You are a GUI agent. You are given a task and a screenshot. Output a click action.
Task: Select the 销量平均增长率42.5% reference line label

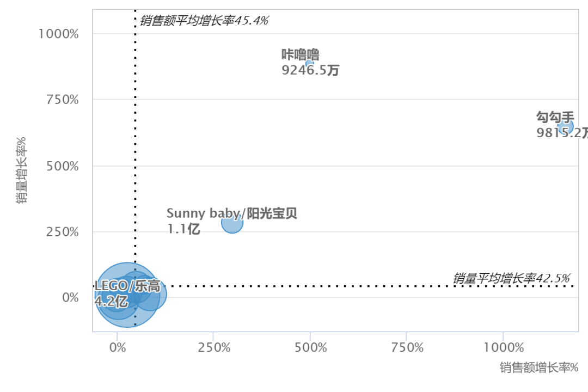tap(511, 278)
